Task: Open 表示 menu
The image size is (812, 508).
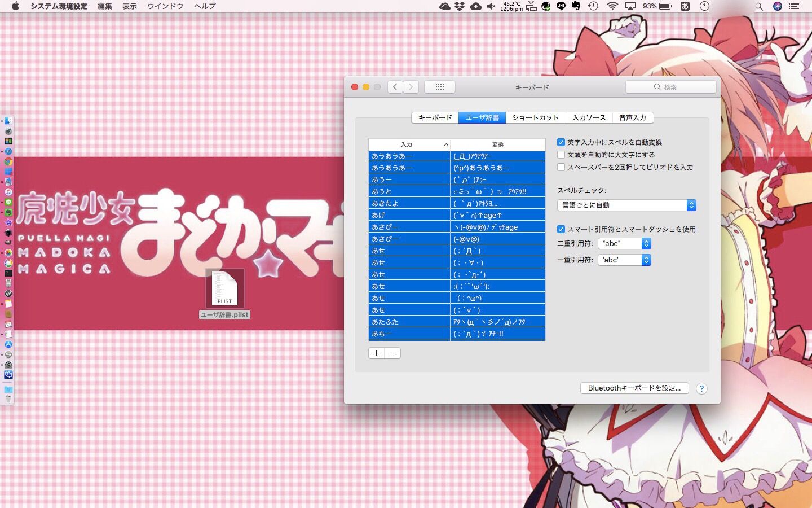Action: [130, 6]
